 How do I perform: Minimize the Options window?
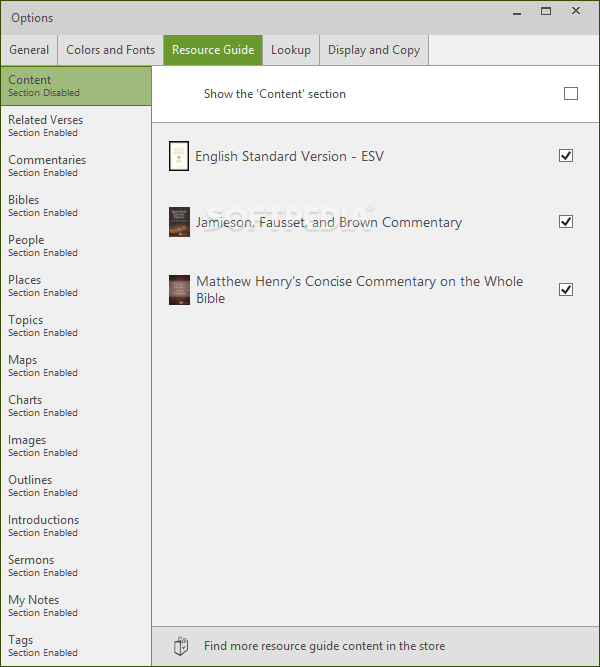tap(517, 13)
